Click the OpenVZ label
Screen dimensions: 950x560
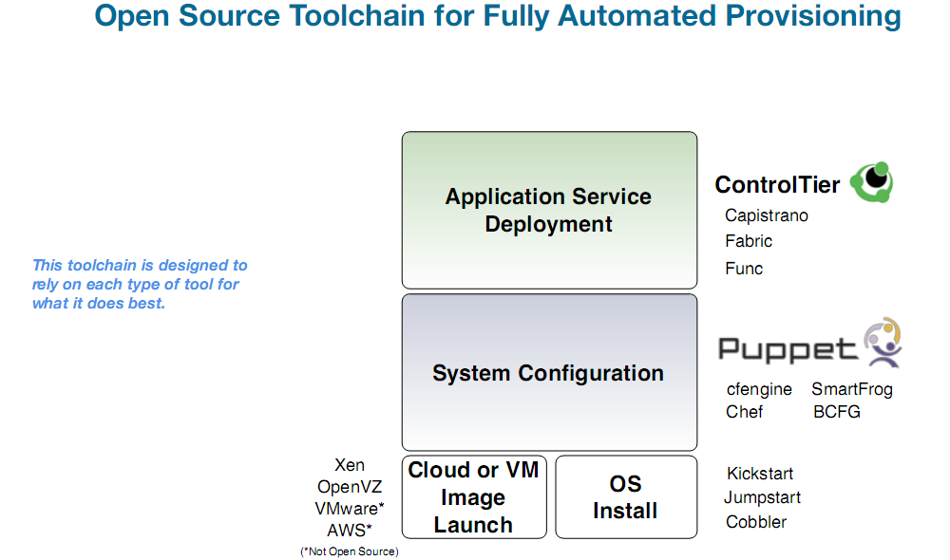pos(350,487)
